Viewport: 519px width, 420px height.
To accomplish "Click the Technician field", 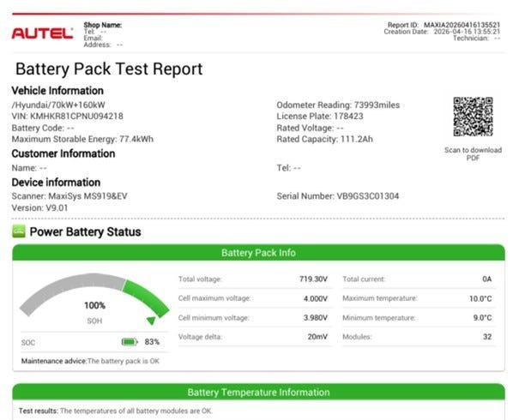I will [x=476, y=39].
